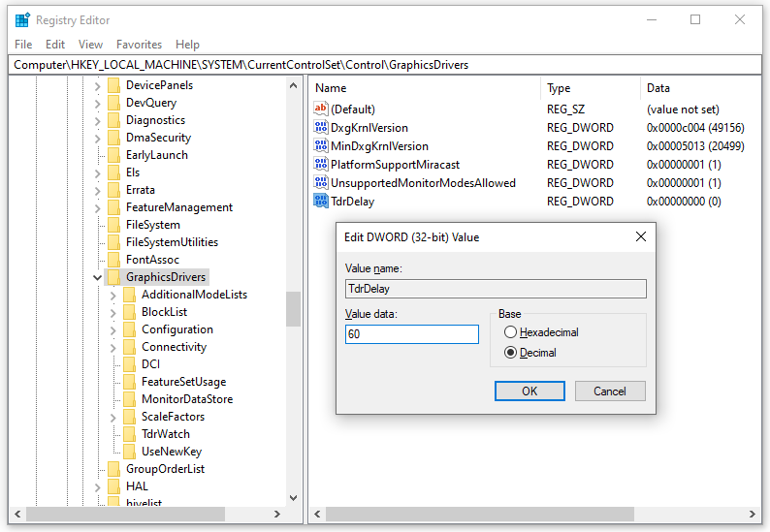Click the DCI folder icon
The image size is (770, 532).
pos(130,364)
